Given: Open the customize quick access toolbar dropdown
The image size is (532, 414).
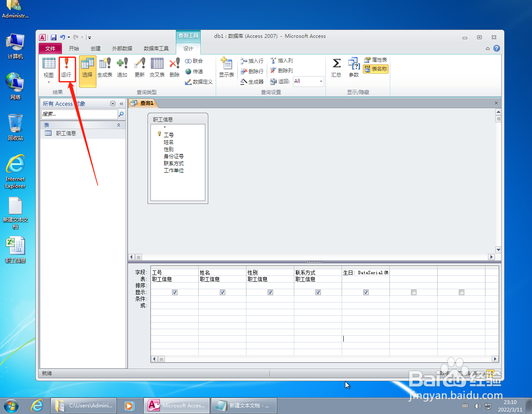Looking at the screenshot, I should [89, 37].
